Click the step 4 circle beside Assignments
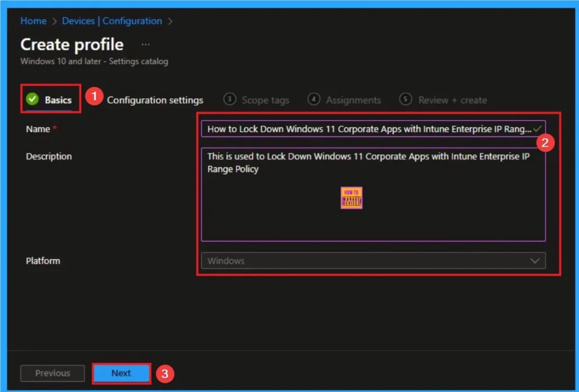This screenshot has width=579, height=392. pyautogui.click(x=314, y=99)
